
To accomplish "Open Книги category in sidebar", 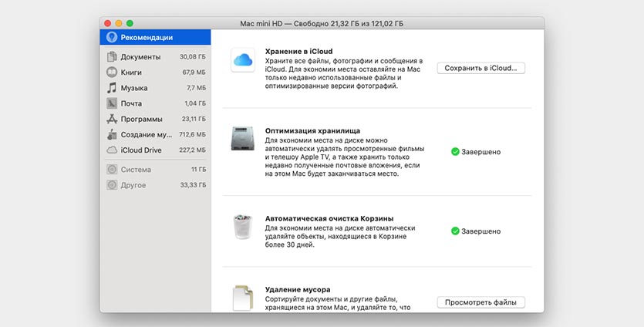I will click(131, 72).
